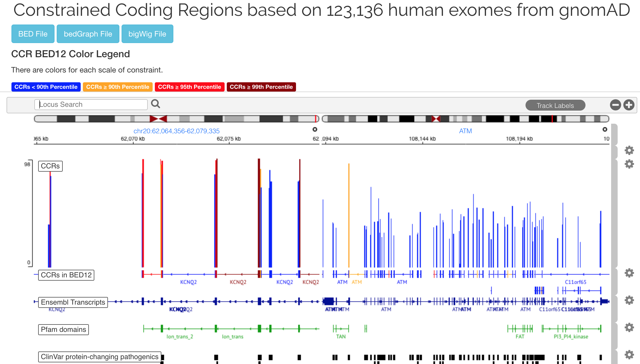Viewport: 640px width, 364px height.
Task: Click the FAT Pfam domain label
Action: (520, 336)
